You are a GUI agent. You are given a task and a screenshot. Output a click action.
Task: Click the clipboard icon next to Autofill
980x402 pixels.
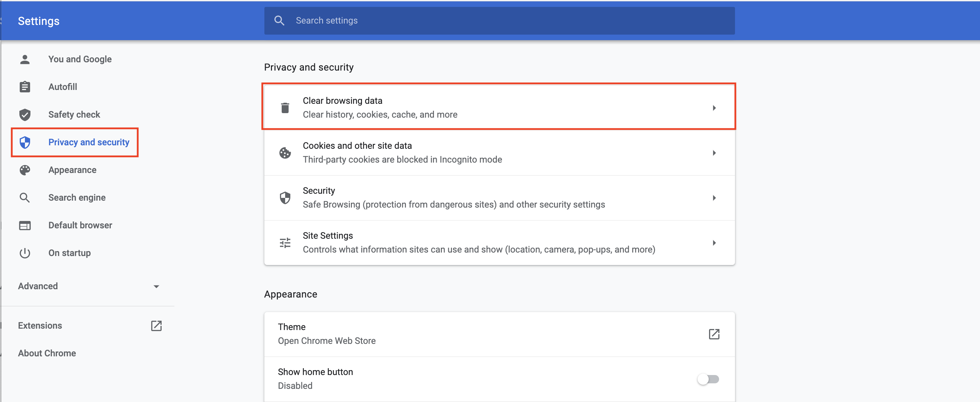click(25, 87)
